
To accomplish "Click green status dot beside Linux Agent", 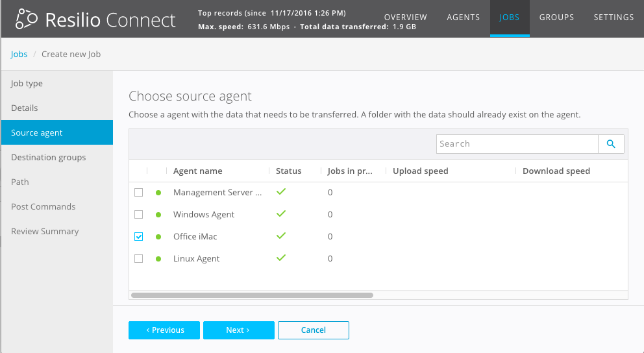I will click(x=158, y=259).
